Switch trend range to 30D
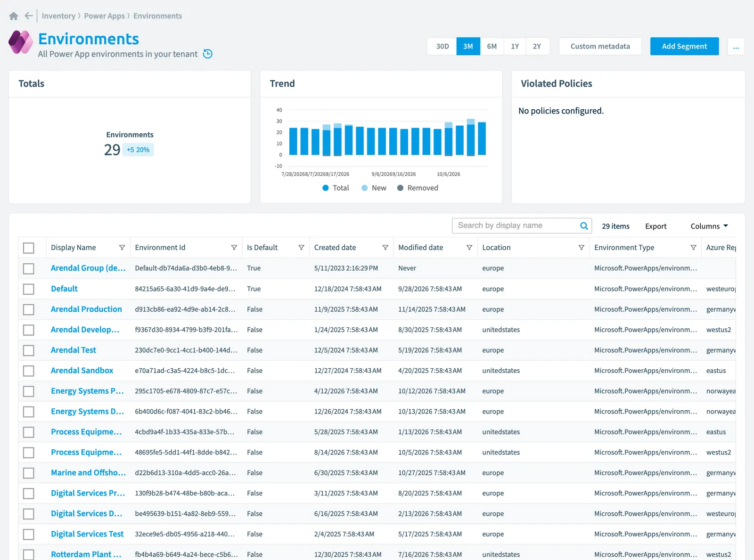754x560 pixels. click(x=443, y=46)
